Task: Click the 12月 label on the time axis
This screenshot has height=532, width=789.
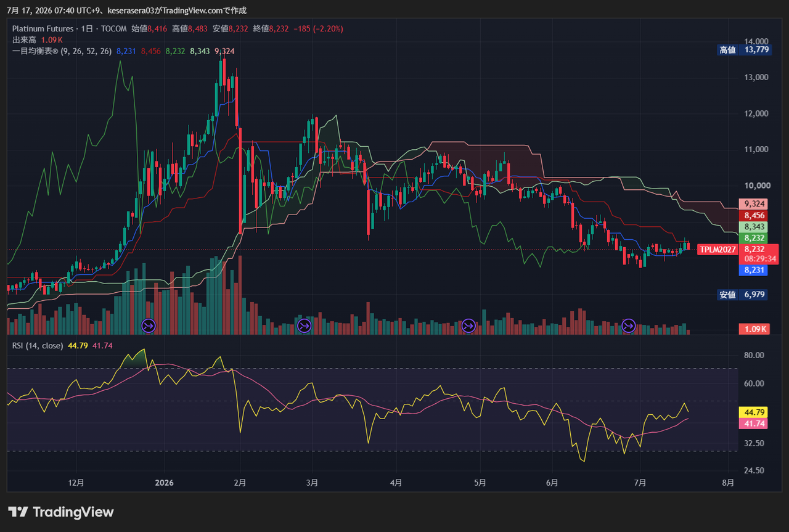Action: 76,483
